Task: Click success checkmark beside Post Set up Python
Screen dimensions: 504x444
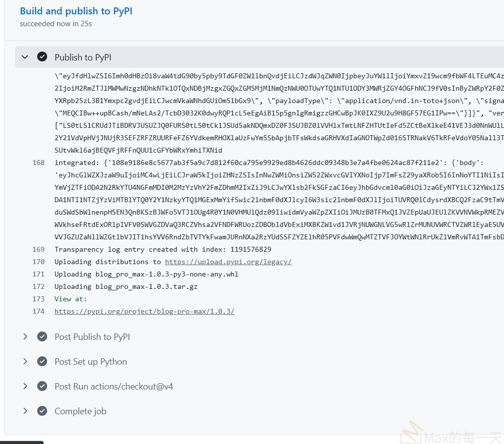Action: 42,361
